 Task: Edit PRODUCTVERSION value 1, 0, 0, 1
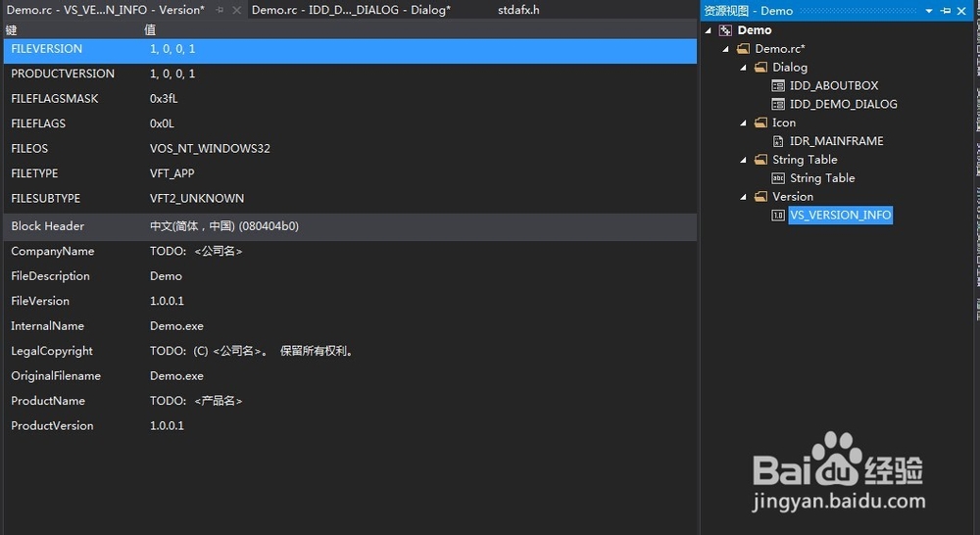pos(172,73)
